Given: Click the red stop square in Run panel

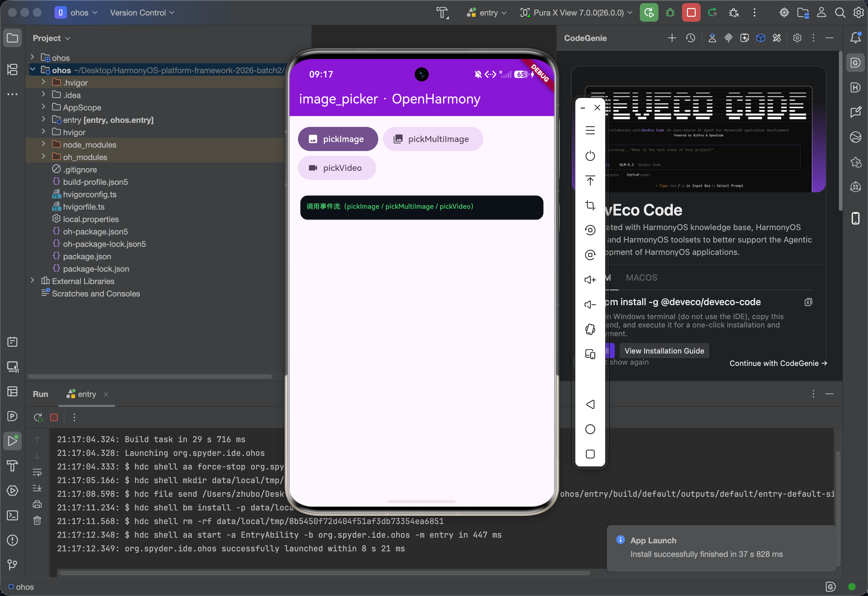Looking at the screenshot, I should point(54,417).
